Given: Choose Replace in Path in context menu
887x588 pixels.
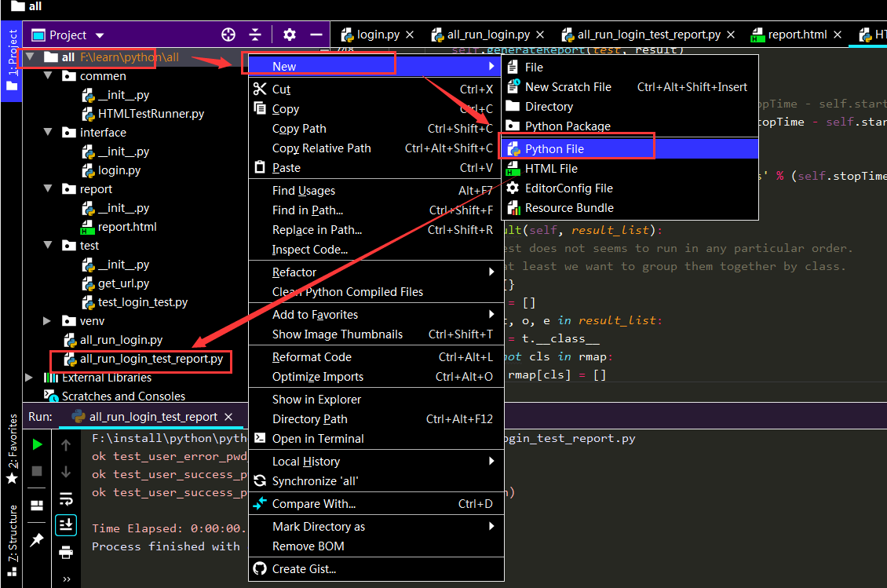Looking at the screenshot, I should click(x=376, y=230).
